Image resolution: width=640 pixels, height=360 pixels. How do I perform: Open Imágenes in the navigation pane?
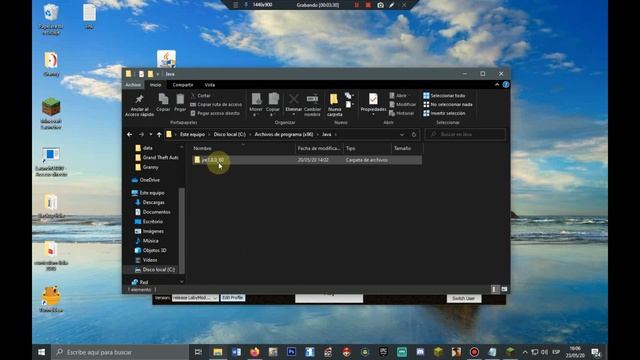(149, 231)
